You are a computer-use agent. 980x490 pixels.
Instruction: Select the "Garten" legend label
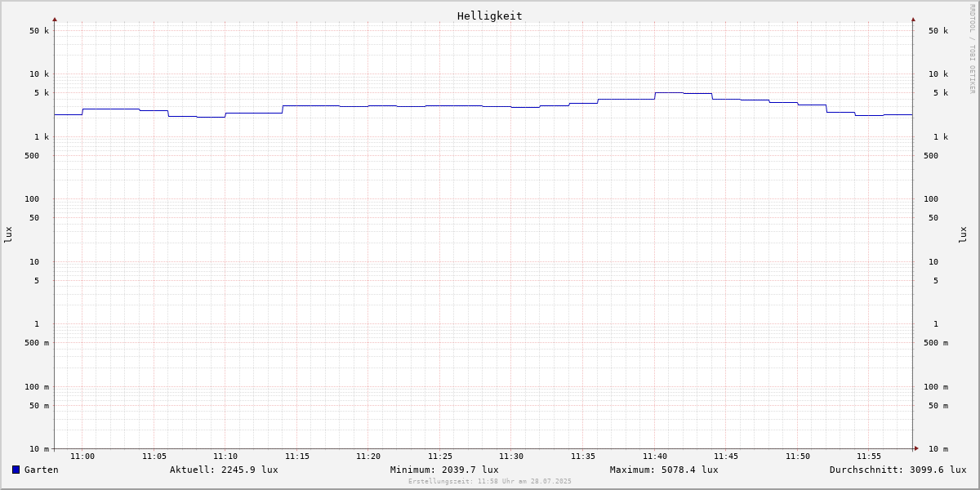42,470
